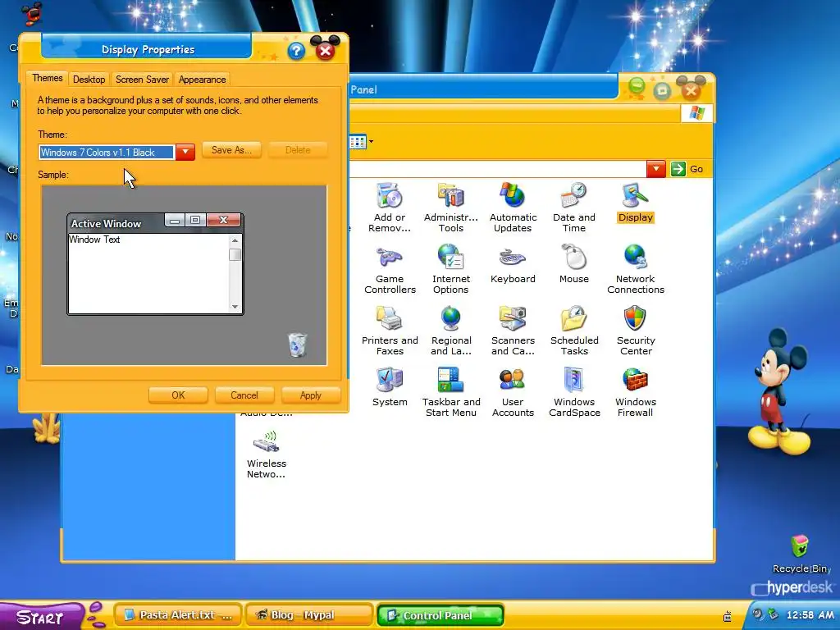
Task: Click the Control Panel address field
Action: [x=497, y=169]
